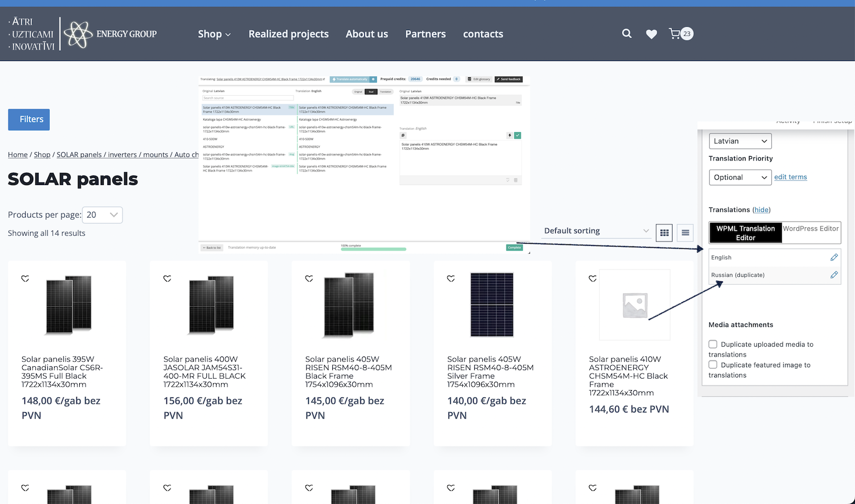Open the site search magnifier icon
The width and height of the screenshot is (855, 504).
click(x=626, y=34)
